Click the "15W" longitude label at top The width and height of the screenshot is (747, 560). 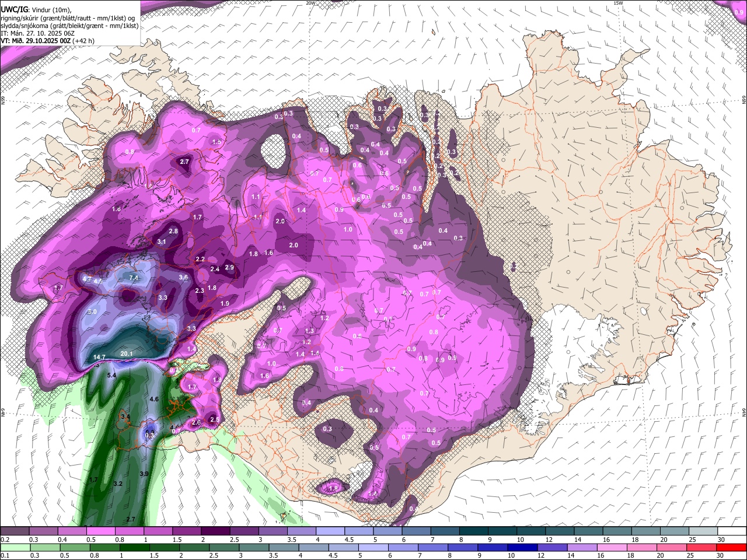pyautogui.click(x=619, y=3)
